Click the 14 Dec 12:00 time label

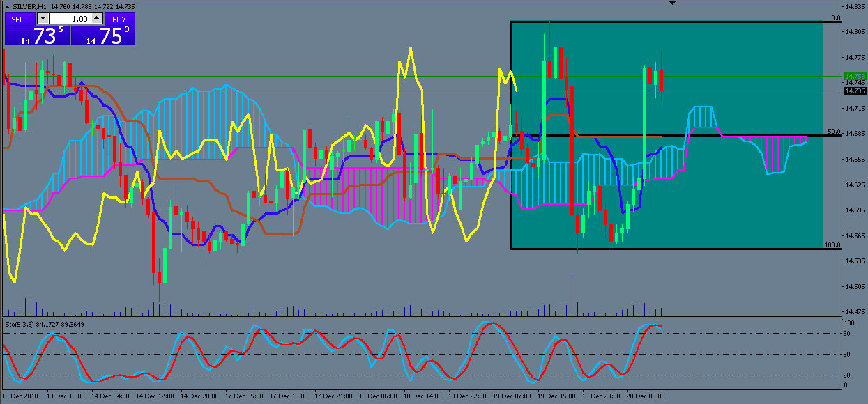[x=153, y=396]
